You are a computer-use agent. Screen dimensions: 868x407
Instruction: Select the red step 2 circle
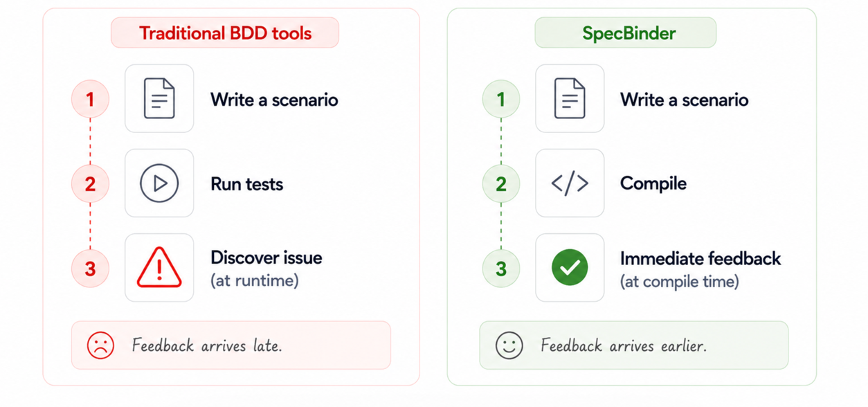pyautogui.click(x=90, y=184)
